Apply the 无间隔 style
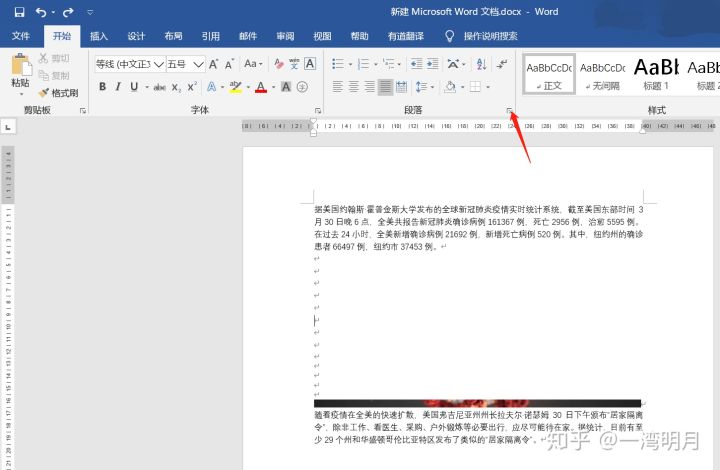The image size is (720, 470). coord(602,74)
